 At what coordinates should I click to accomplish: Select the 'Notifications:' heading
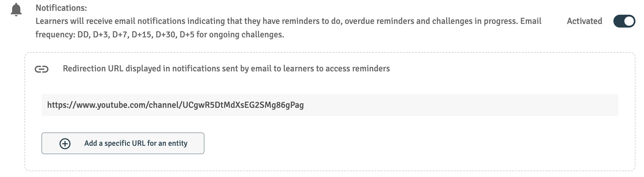point(61,8)
